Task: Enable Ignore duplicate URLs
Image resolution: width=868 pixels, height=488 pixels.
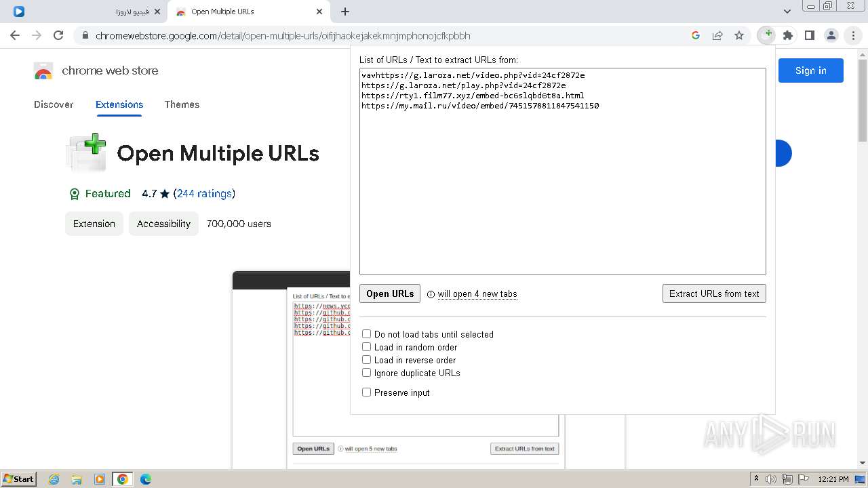Action: point(366,373)
